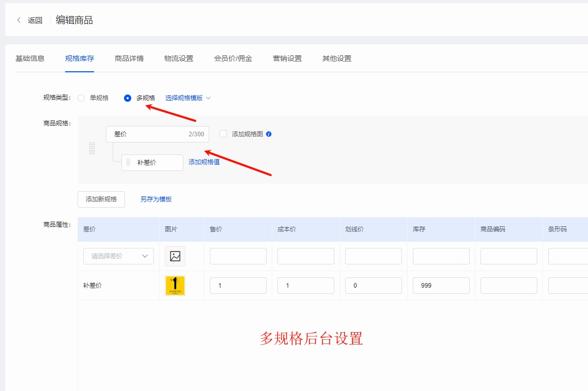Go to the 会员价/佣金 tab
This screenshot has width=588, height=391.
coord(233,58)
